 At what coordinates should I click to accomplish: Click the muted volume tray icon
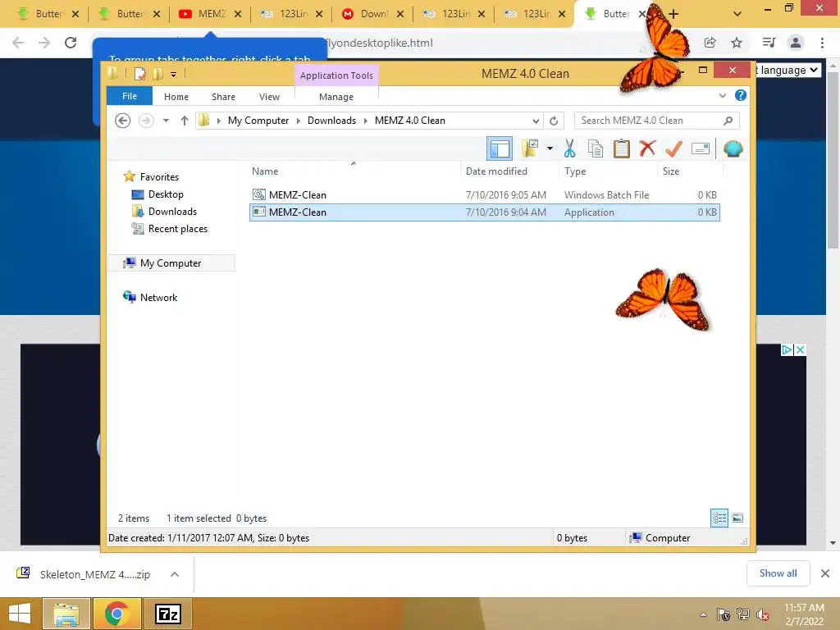(763, 614)
